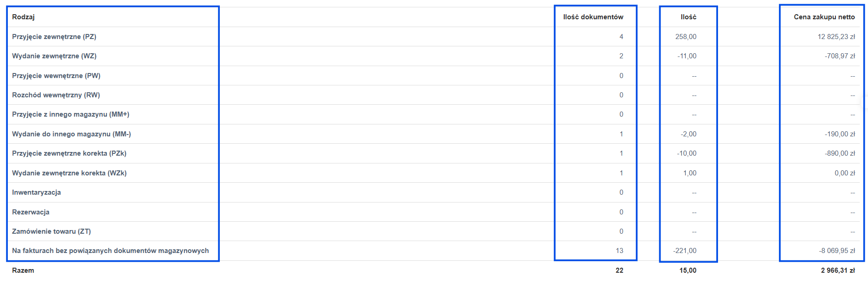Select Wydanie zewnętrzne korekta (WZk) row

[434, 173]
